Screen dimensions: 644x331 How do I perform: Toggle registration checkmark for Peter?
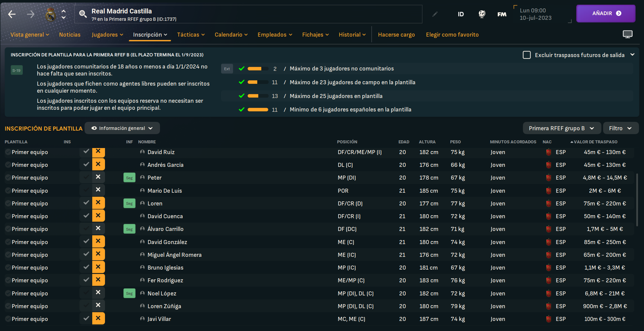[x=86, y=177]
